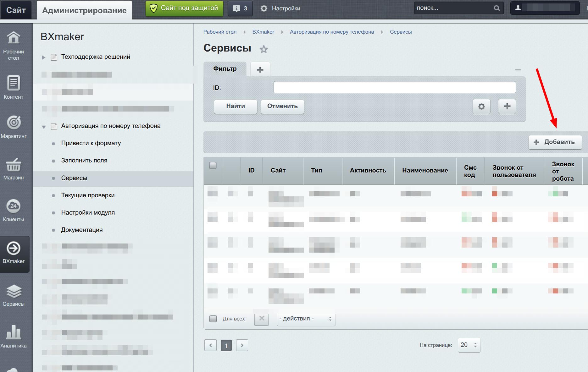The width and height of the screenshot is (588, 372).
Task: Go to the previous page arrow
Action: (x=210, y=345)
